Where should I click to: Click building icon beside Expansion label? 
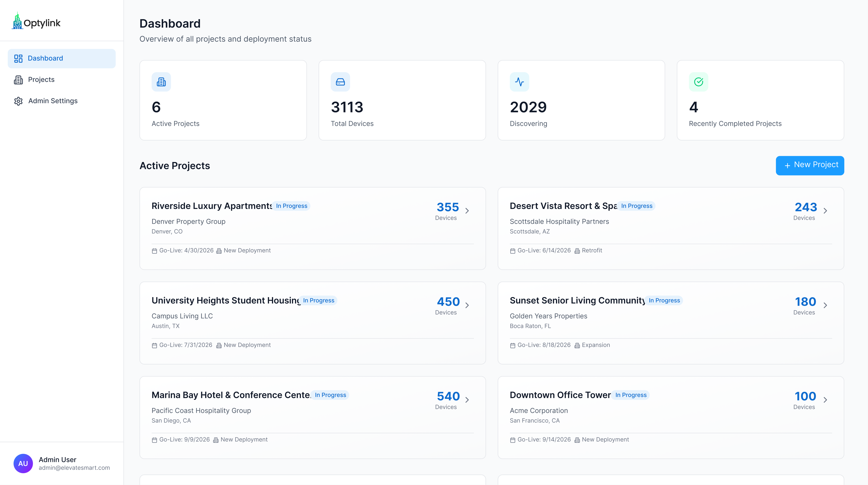point(577,346)
